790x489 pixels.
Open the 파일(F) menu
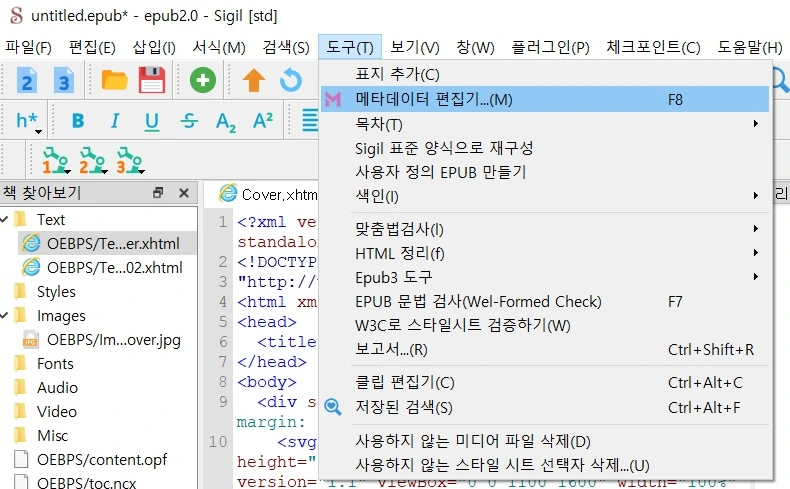(x=28, y=47)
